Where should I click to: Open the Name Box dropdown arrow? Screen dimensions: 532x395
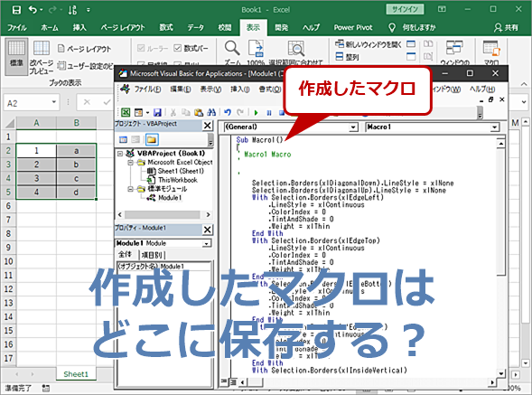pos(54,102)
